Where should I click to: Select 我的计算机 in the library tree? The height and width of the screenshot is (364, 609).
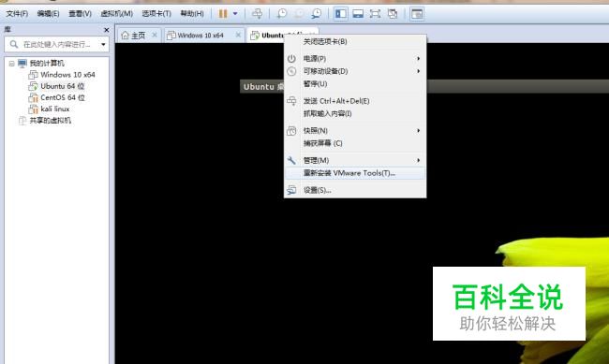pos(47,64)
